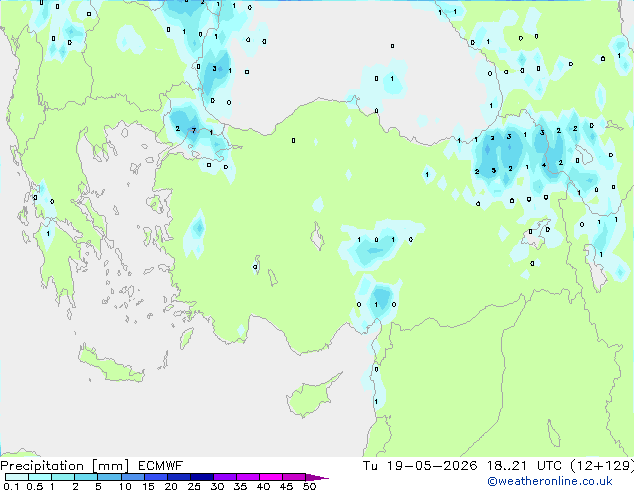634x490 pixels.
Task: Click the 45 to 50 legend swatch
Action: [294, 477]
